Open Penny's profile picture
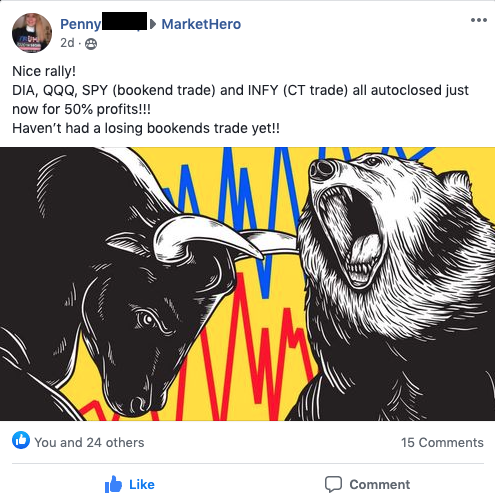495x501 pixels. [x=32, y=33]
